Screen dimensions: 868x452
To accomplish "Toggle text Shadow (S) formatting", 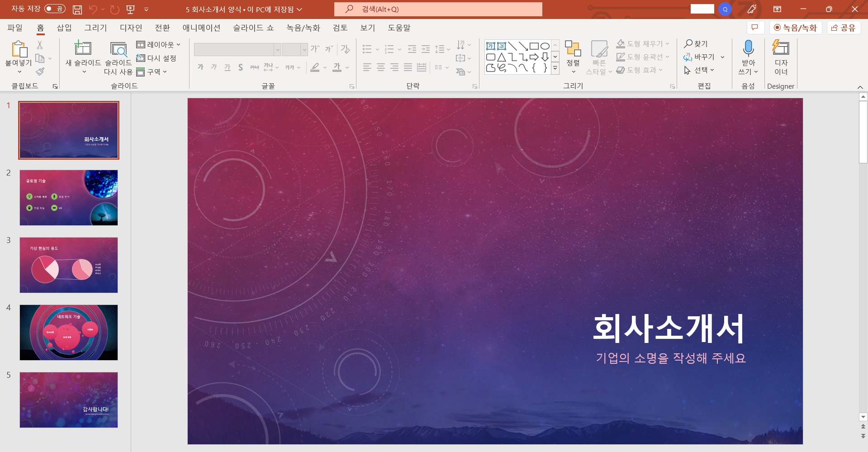I will tap(241, 67).
